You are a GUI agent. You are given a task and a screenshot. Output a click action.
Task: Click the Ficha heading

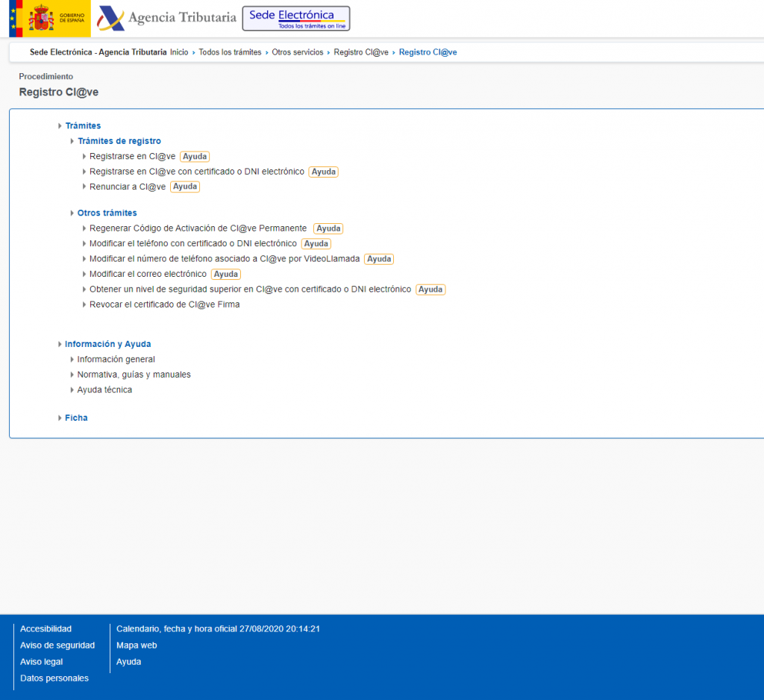pyautogui.click(x=76, y=418)
